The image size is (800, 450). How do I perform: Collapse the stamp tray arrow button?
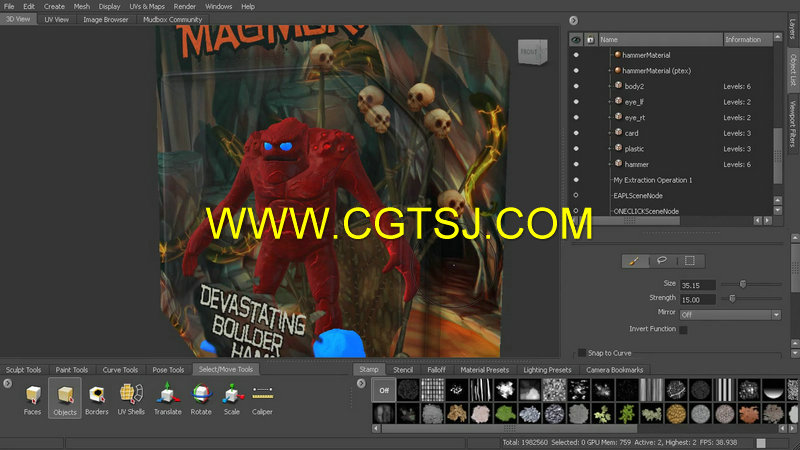pyautogui.click(x=361, y=383)
